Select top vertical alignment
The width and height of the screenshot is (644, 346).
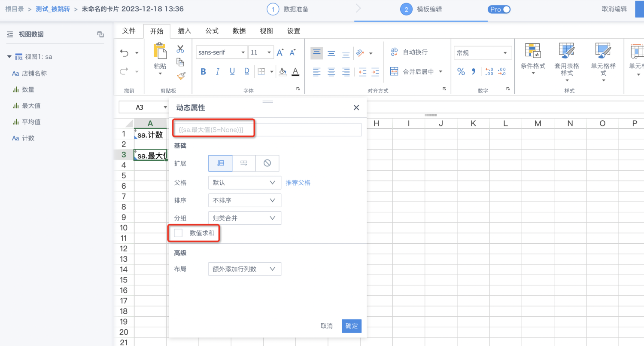(x=317, y=53)
